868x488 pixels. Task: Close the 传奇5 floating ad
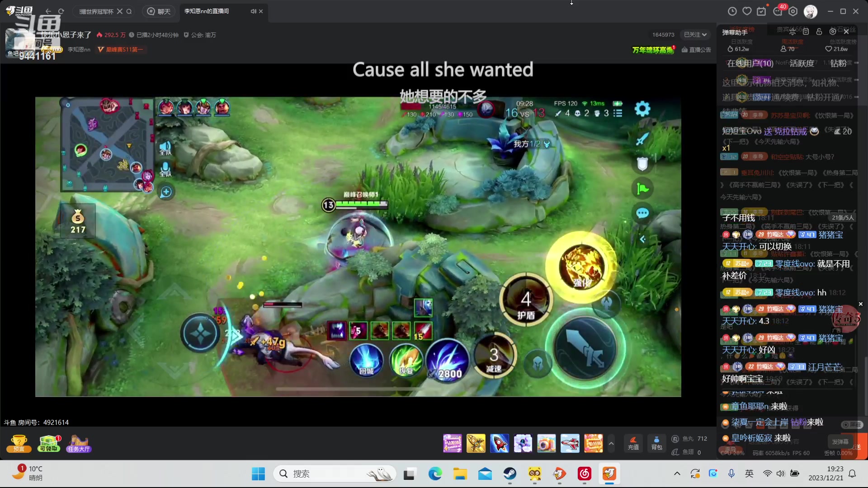(861, 305)
